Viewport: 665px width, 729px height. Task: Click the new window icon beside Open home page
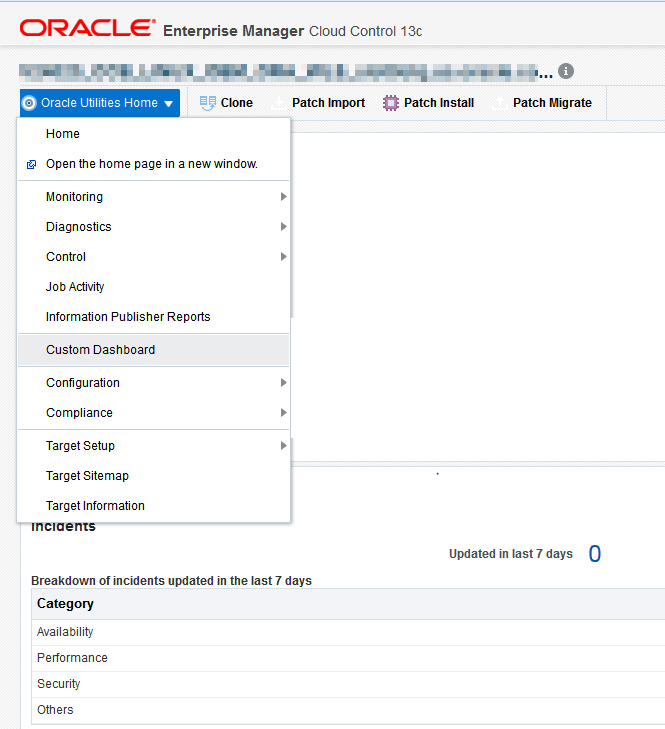click(31, 165)
